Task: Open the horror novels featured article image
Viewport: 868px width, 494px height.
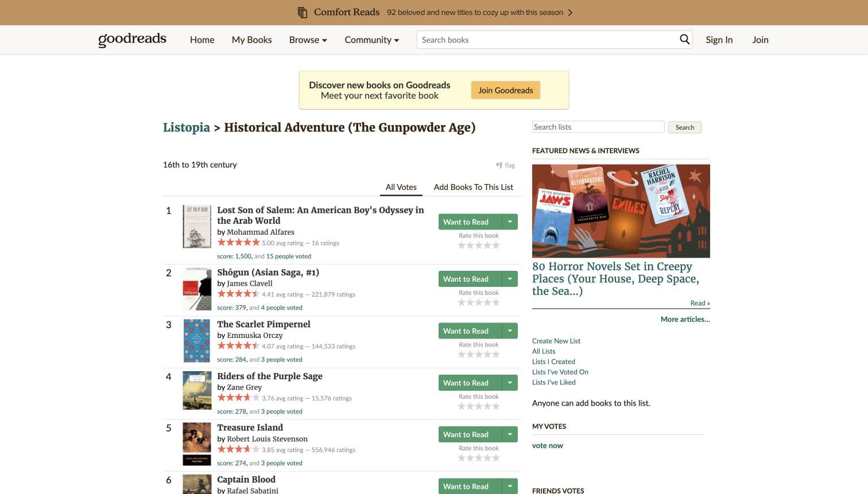Action: (x=621, y=211)
